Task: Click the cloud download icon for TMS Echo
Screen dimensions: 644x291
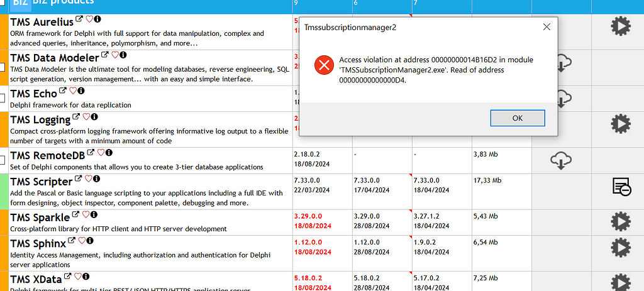Action: pos(565,99)
